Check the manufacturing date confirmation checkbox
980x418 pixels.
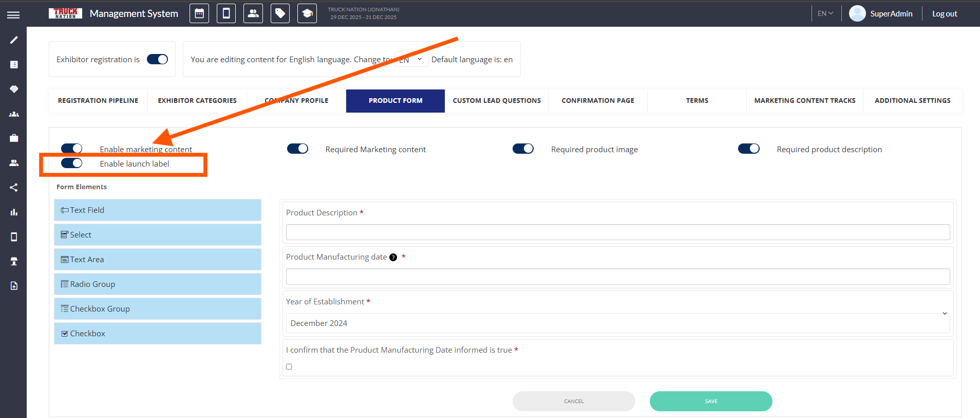pyautogui.click(x=289, y=367)
